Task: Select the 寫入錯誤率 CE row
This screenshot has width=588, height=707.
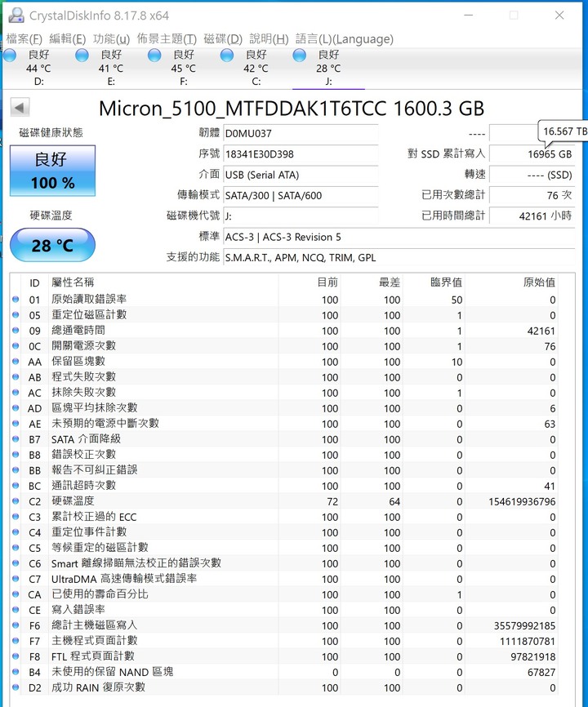Action: point(286,610)
